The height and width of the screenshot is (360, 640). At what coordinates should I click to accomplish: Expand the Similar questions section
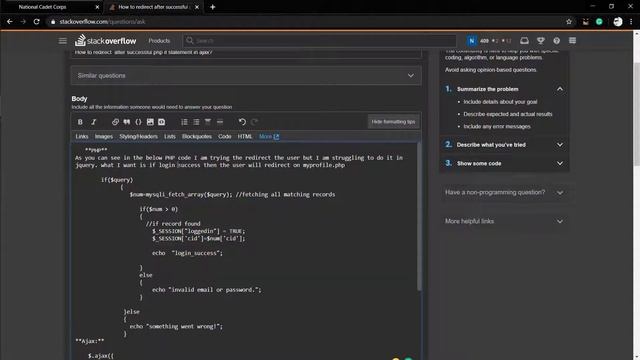click(x=246, y=76)
